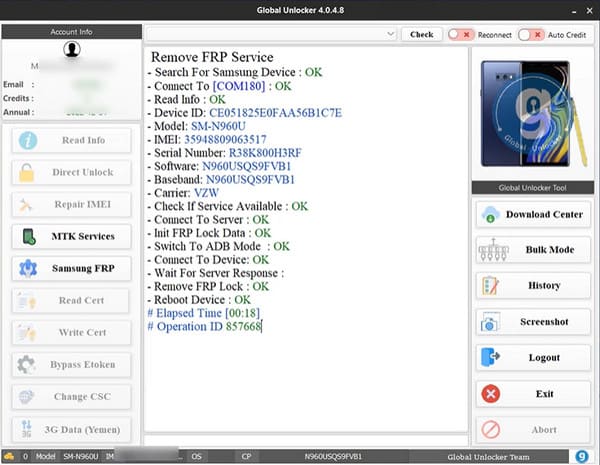Click Global Unlocker Team in status bar
The image size is (600, 465).
coord(488,457)
